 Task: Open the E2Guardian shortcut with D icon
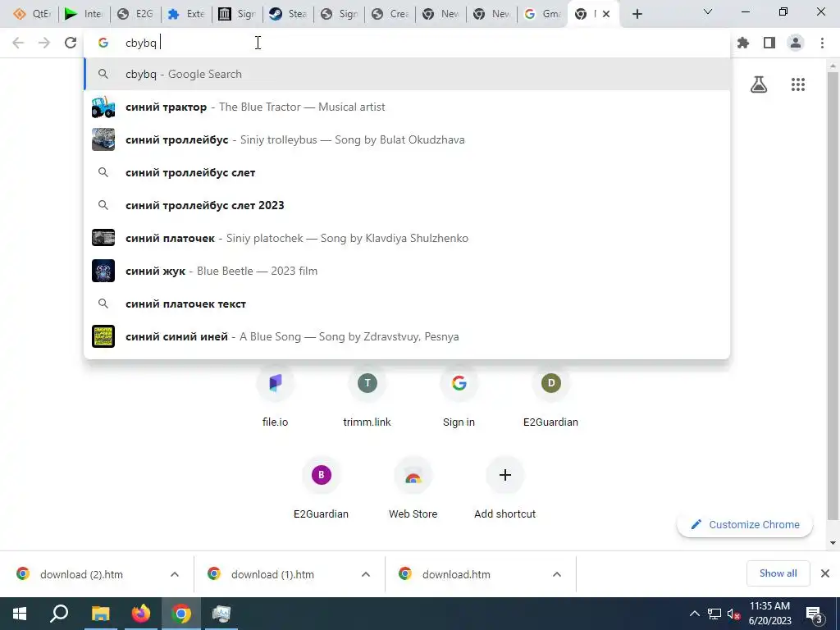coord(550,396)
